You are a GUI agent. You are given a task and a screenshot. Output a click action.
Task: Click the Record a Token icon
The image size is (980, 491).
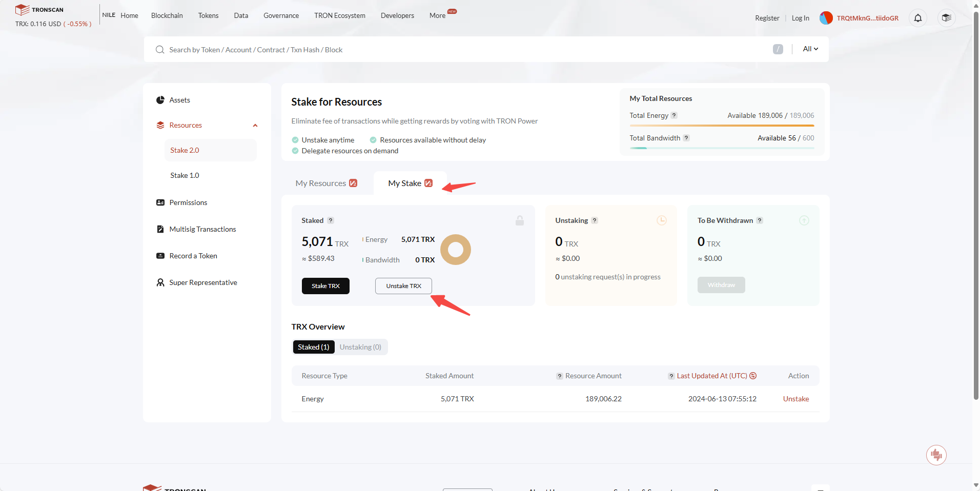160,256
